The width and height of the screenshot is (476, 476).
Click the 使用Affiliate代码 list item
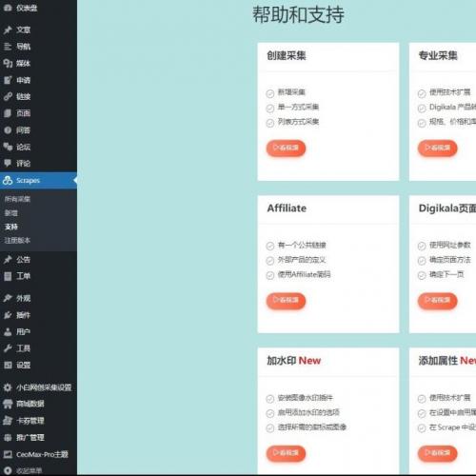pyautogui.click(x=304, y=274)
